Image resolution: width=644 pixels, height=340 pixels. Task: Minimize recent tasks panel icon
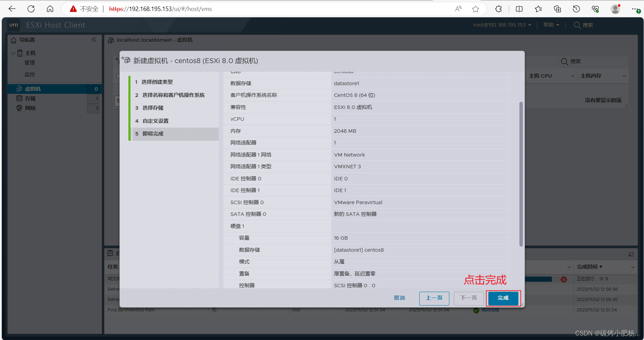(x=631, y=254)
